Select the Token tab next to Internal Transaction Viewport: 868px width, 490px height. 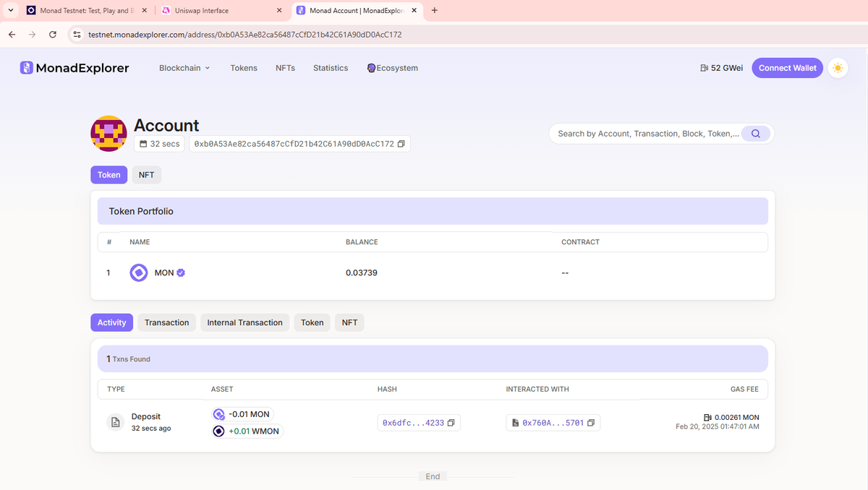click(x=312, y=322)
